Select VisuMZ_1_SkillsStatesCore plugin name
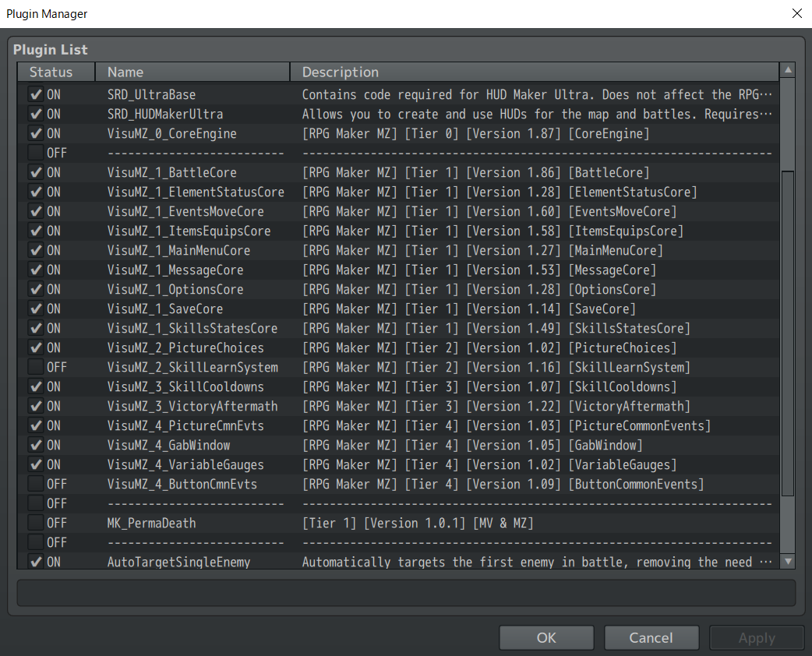 pyautogui.click(x=192, y=328)
